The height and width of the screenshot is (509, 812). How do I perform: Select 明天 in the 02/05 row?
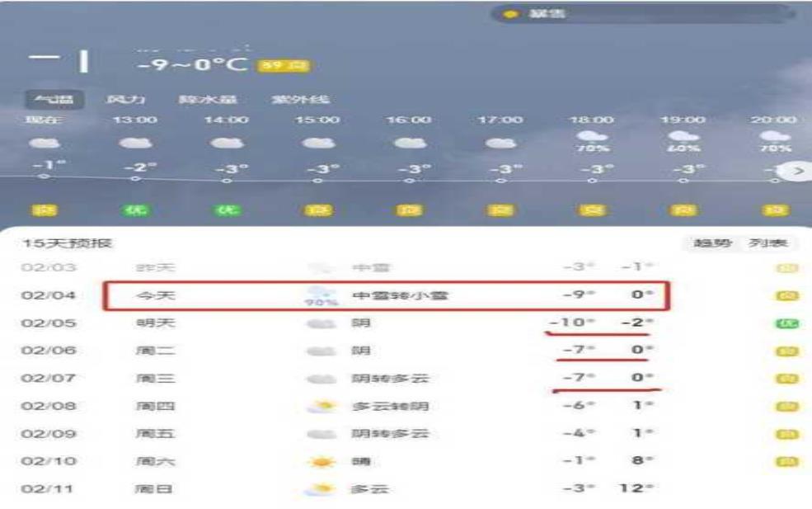pos(156,323)
